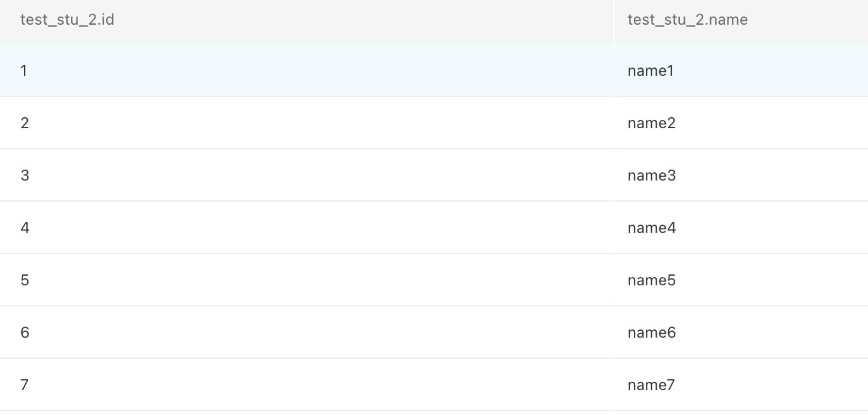This screenshot has width=868, height=415.
Task: Select the cell containing name6
Action: [x=741, y=332]
